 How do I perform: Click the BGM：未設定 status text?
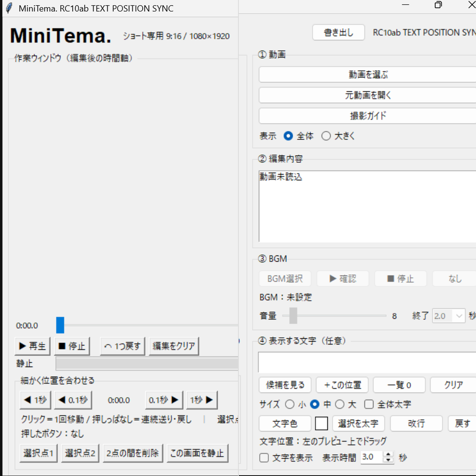pyautogui.click(x=286, y=297)
